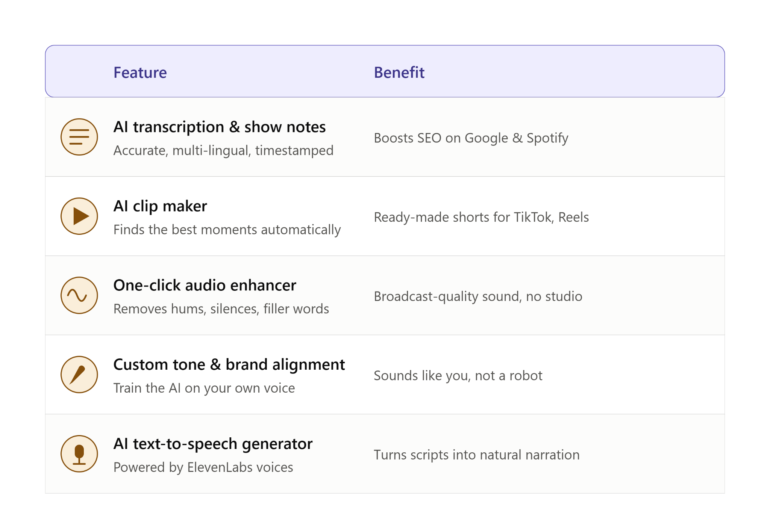Select the Feature column header
Image resolution: width=770 pixels, height=532 pixels.
coord(140,72)
